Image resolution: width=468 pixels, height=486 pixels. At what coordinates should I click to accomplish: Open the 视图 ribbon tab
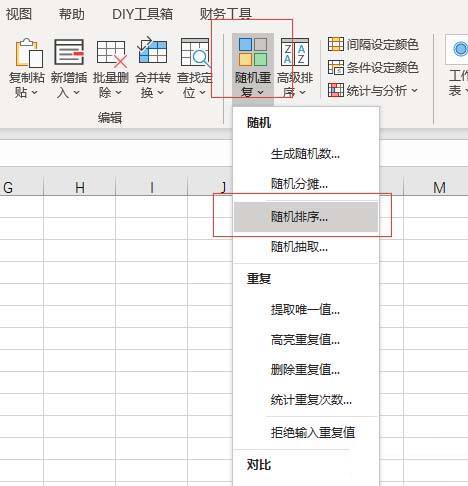[19, 14]
